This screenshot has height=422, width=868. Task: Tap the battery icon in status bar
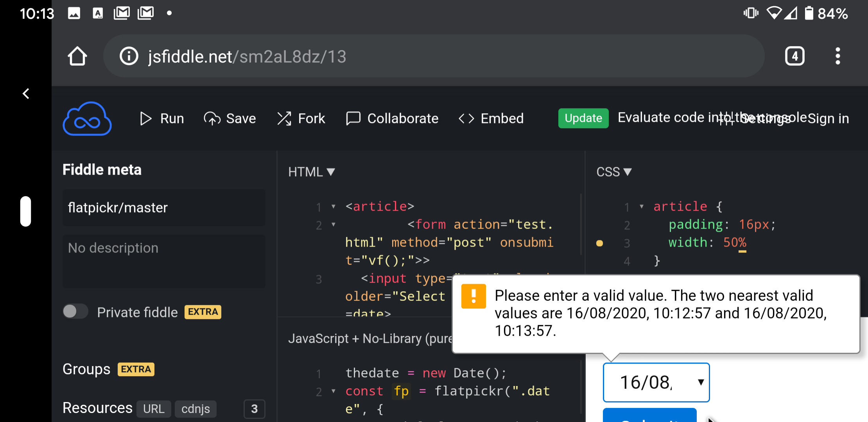click(x=809, y=13)
